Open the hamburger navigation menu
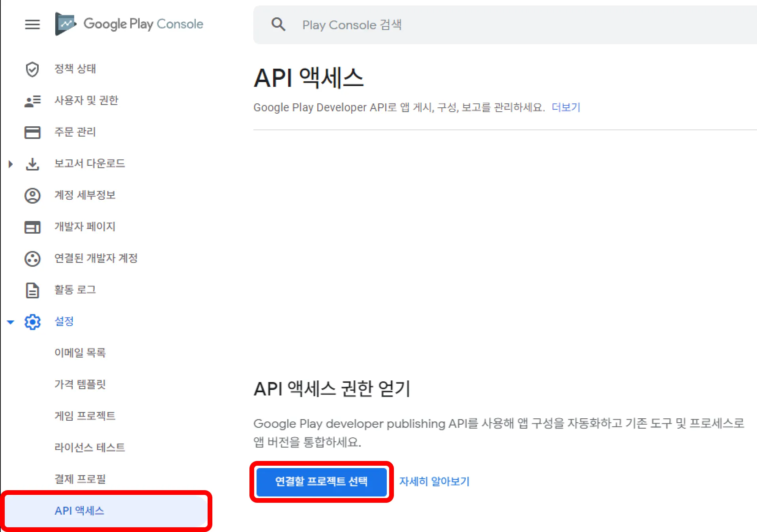The width and height of the screenshot is (757, 532). (32, 24)
